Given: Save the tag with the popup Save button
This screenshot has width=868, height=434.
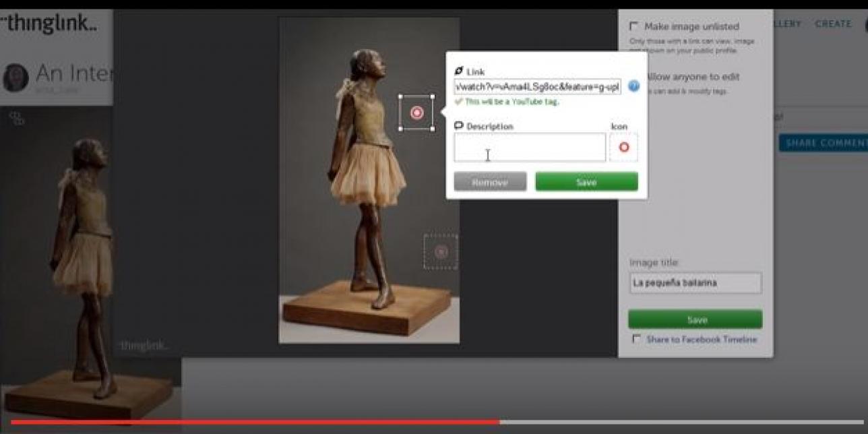Looking at the screenshot, I should pyautogui.click(x=586, y=182).
